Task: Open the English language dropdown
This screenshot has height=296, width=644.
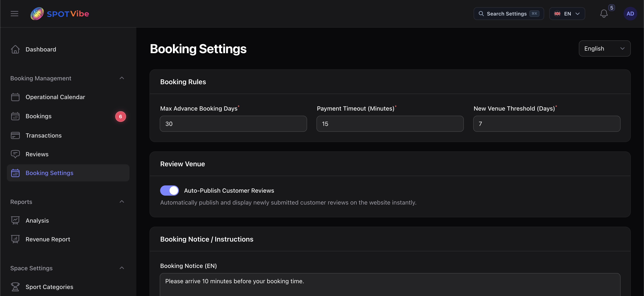Action: pos(605,48)
